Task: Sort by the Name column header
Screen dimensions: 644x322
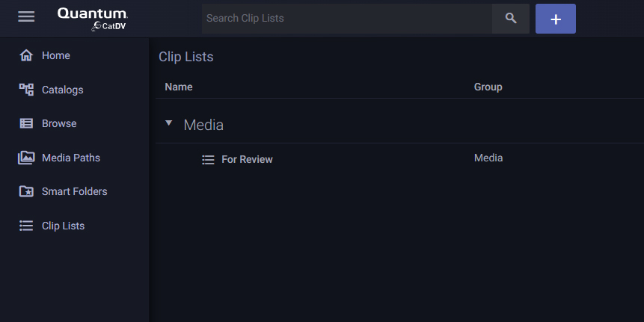Action: pyautogui.click(x=179, y=87)
